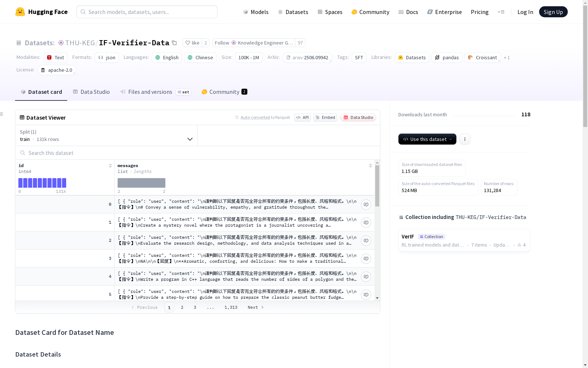588x368 pixels.
Task: Open the left sidebar menu icon
Action: pos(1,114)
